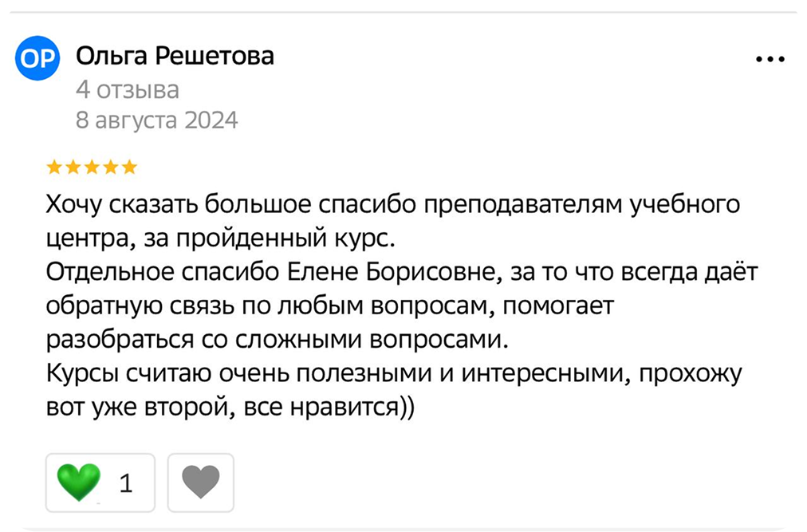The width and height of the screenshot is (807, 532).
Task: Click the fourth yellow rating star
Action: (x=112, y=167)
